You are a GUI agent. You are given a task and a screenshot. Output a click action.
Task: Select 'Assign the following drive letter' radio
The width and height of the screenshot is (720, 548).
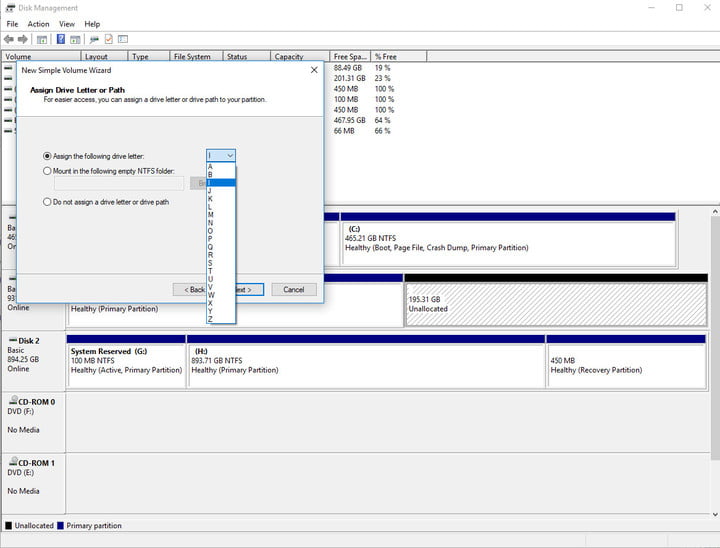[x=47, y=156]
